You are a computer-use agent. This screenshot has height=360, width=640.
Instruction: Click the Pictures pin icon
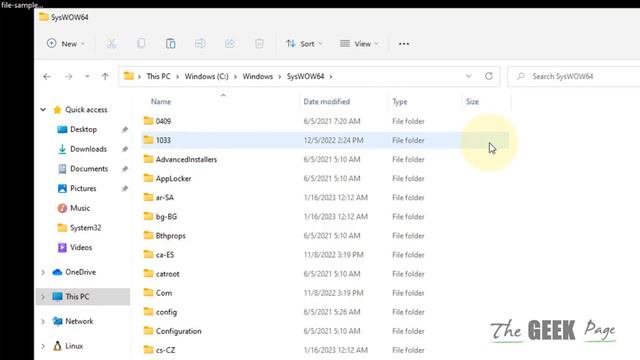125,189
